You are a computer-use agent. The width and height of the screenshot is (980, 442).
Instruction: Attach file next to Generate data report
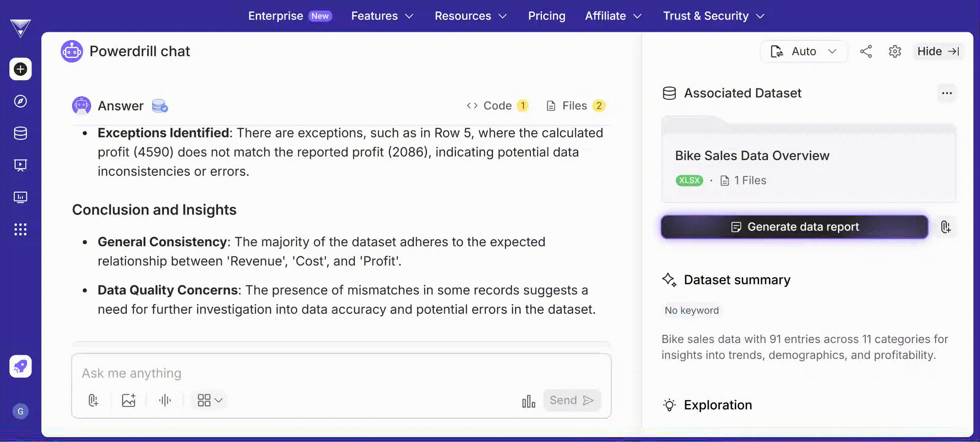click(946, 227)
